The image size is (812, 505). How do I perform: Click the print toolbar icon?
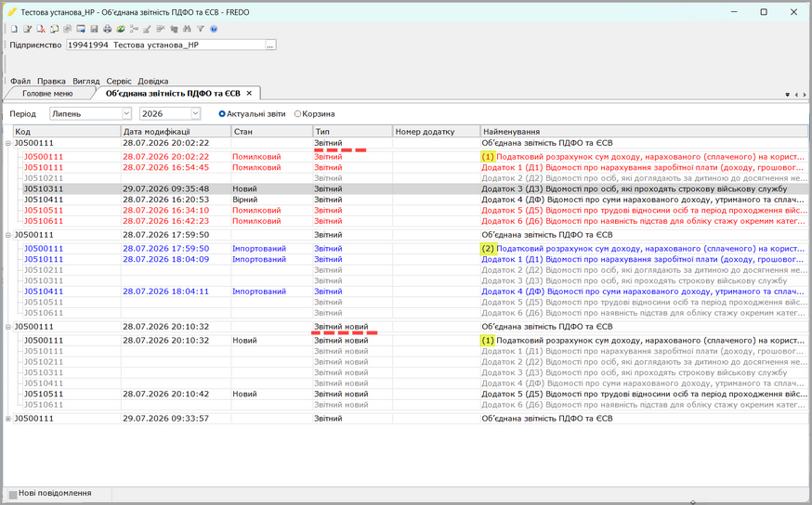pos(107,29)
